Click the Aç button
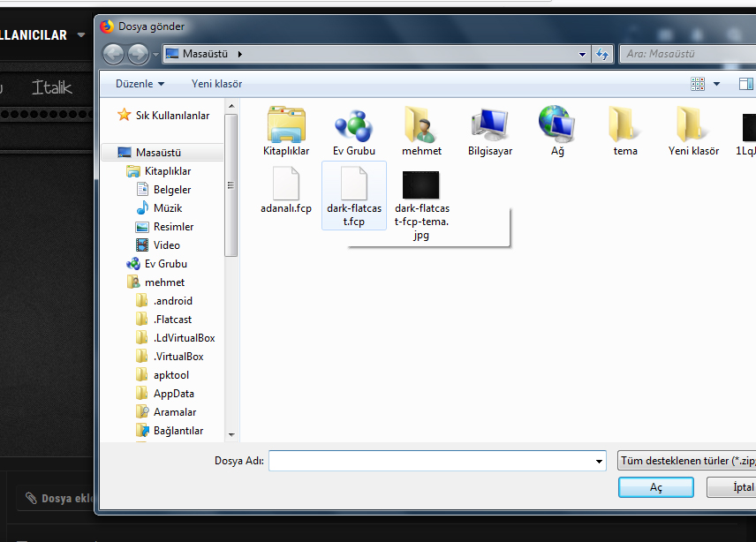The height and width of the screenshot is (542, 756). coord(655,487)
